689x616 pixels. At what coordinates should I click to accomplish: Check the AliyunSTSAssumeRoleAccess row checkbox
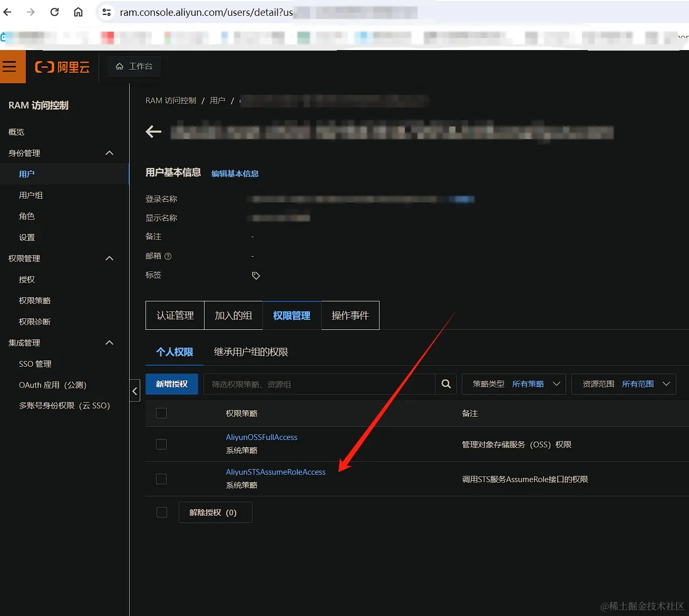pos(161,479)
